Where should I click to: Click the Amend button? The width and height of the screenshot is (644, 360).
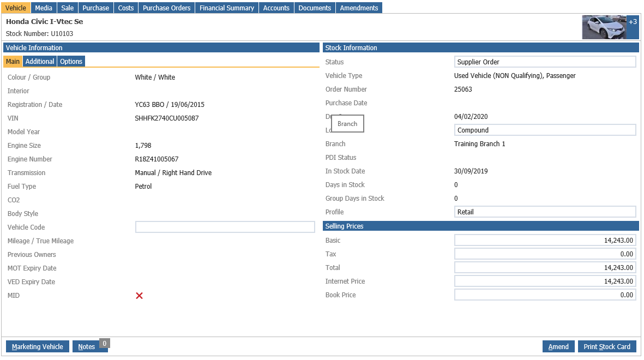pyautogui.click(x=558, y=347)
